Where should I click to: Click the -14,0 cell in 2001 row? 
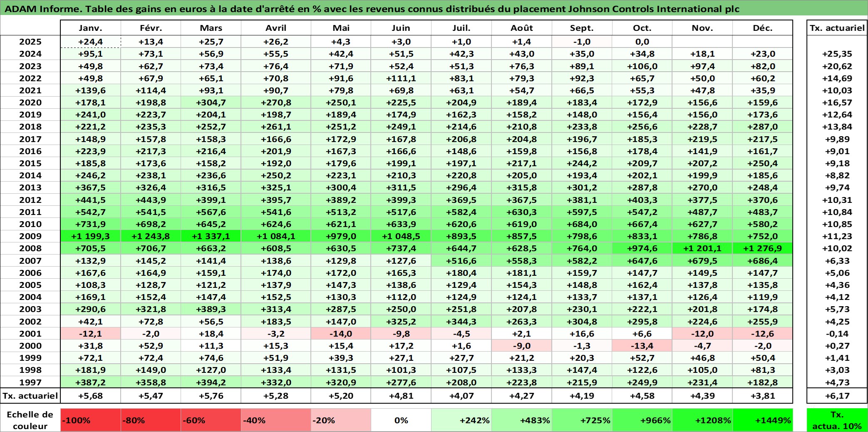pyautogui.click(x=341, y=334)
